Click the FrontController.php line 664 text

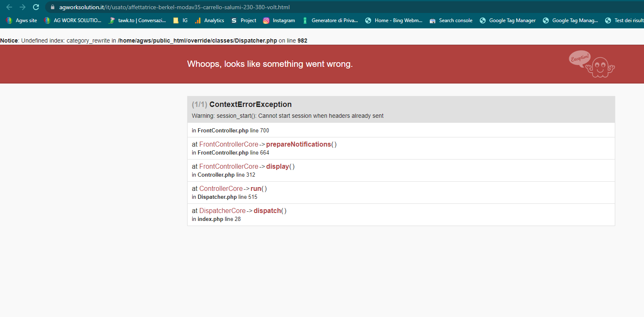(x=230, y=153)
